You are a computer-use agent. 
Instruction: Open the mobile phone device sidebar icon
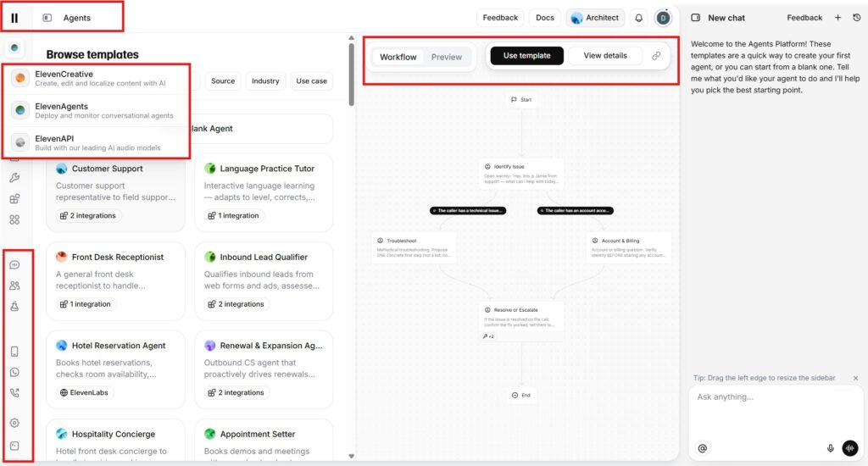coord(14,352)
